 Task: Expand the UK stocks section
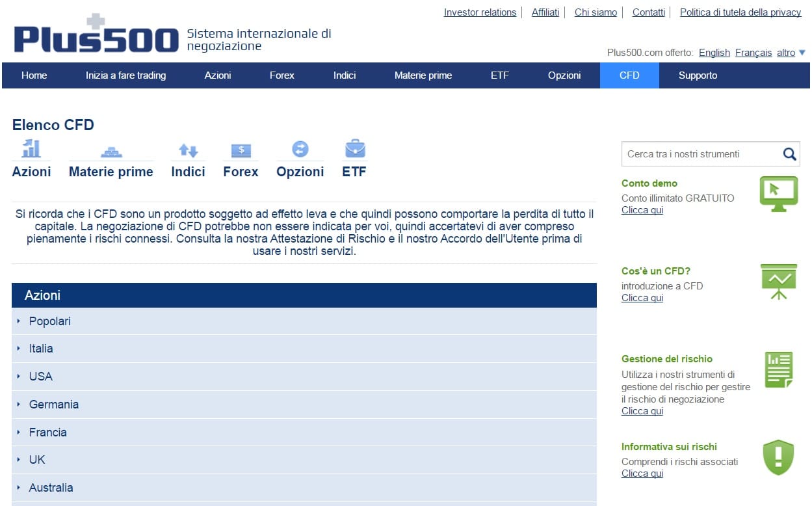click(304, 460)
